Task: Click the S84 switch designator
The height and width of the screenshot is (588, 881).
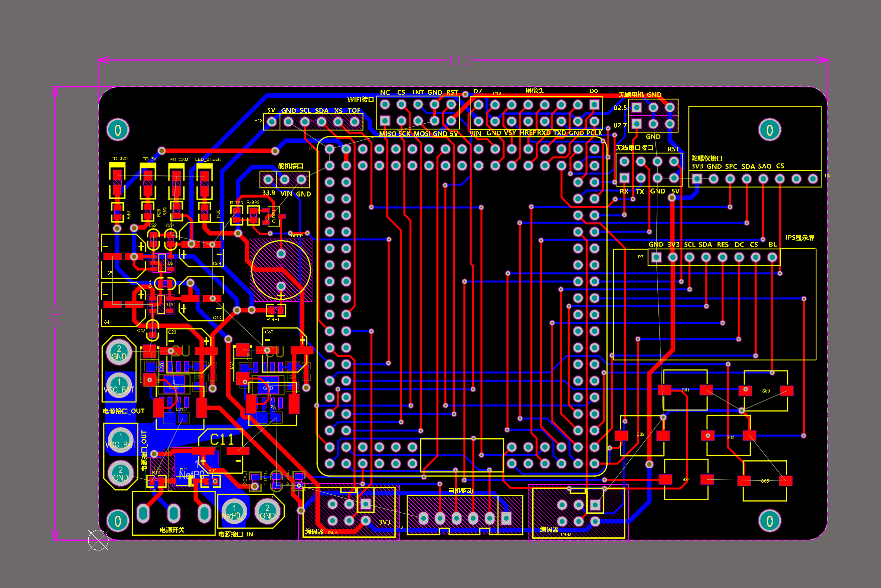Action: point(686,480)
